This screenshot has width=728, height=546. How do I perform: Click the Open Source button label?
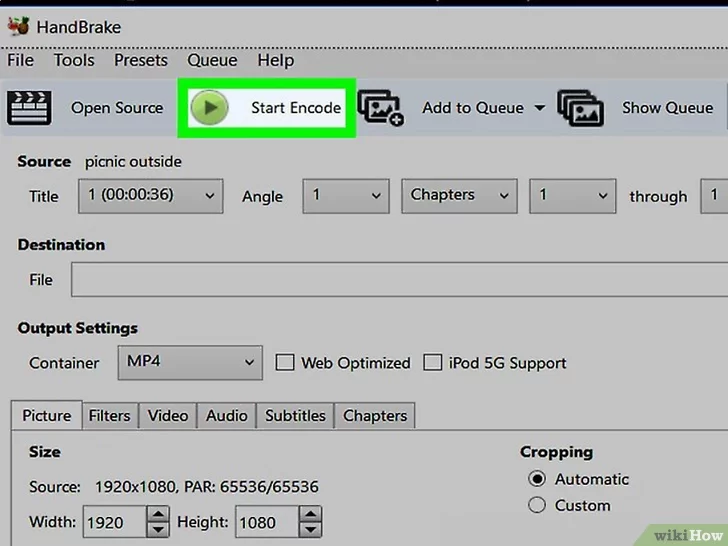coord(117,108)
